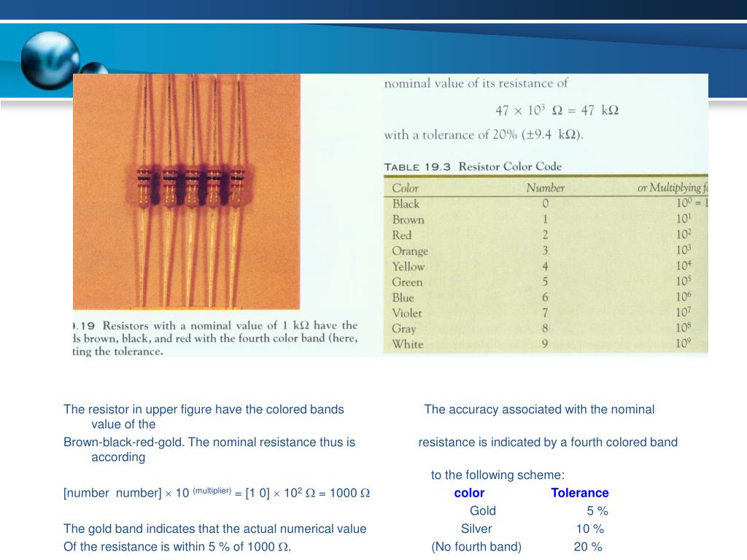
Task: Select the 'Yellow' row in color table
Action: pyautogui.click(x=546, y=266)
